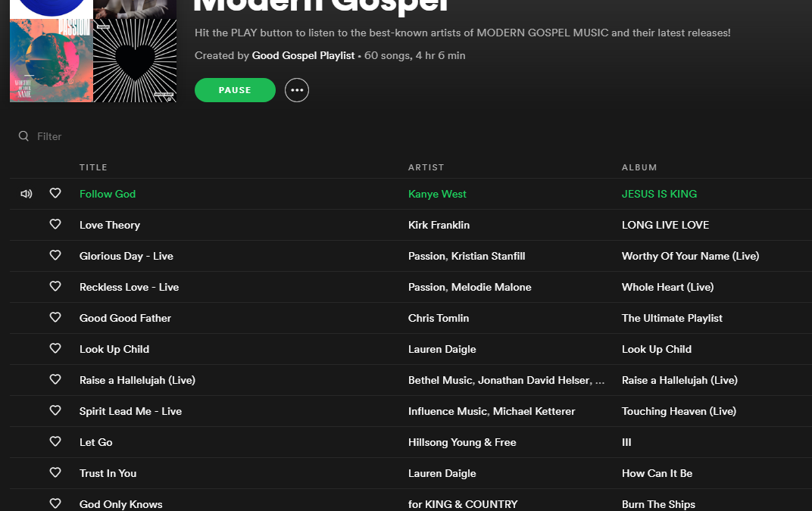The height and width of the screenshot is (511, 812).
Task: Open the Touching Heaven (Live) album
Action: [x=679, y=411]
